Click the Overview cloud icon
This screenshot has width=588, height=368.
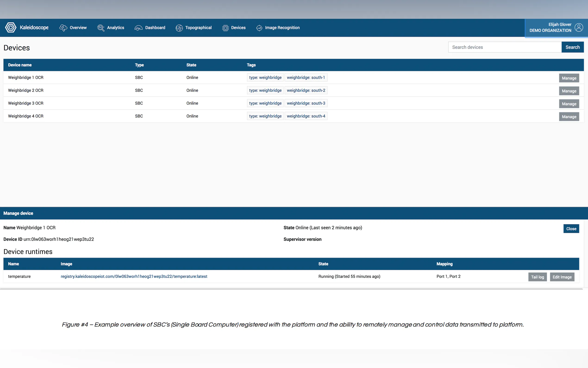63,28
